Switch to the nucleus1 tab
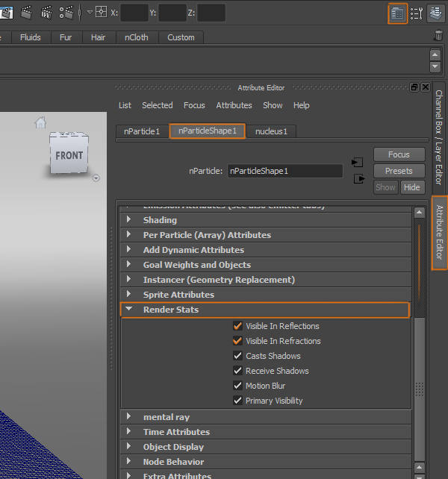 271,131
